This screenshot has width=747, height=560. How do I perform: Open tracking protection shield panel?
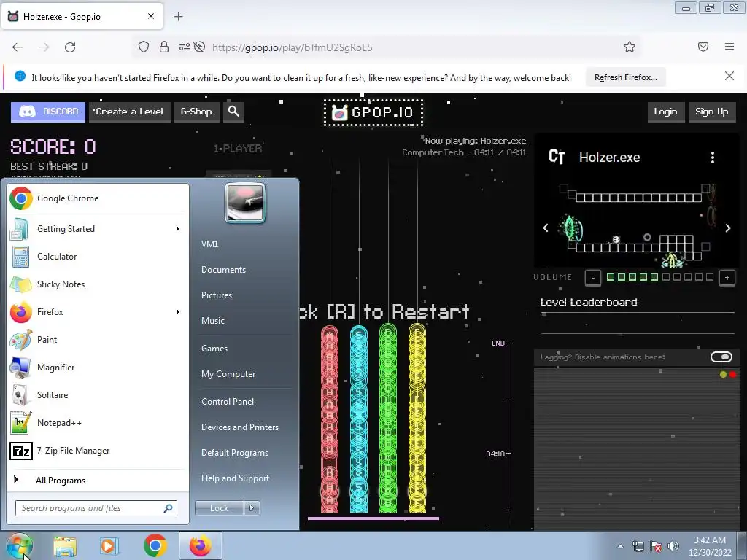(144, 47)
